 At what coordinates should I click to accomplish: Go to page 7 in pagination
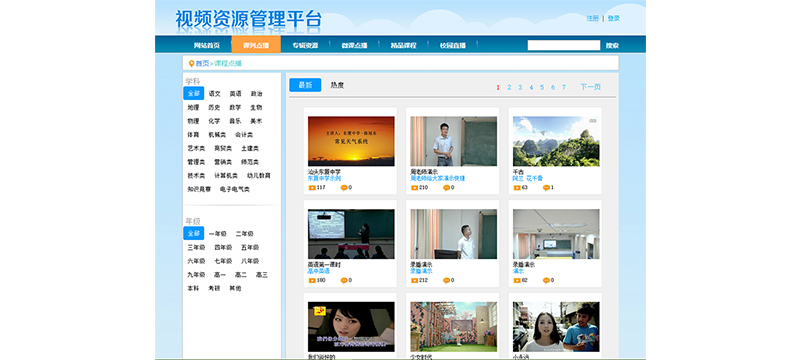[564, 87]
